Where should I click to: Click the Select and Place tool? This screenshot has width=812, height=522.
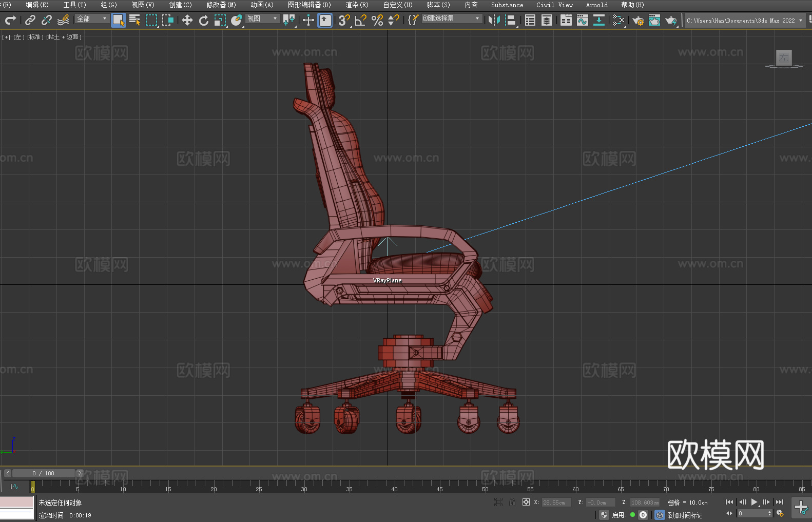[237, 20]
